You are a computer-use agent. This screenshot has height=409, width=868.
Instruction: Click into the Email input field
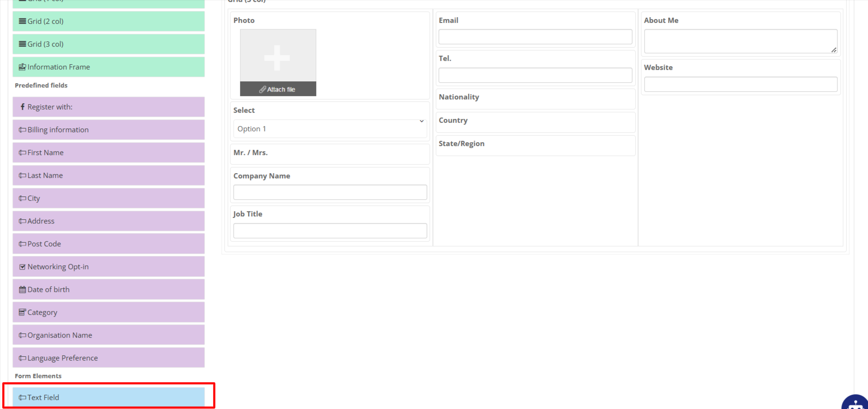coord(535,37)
